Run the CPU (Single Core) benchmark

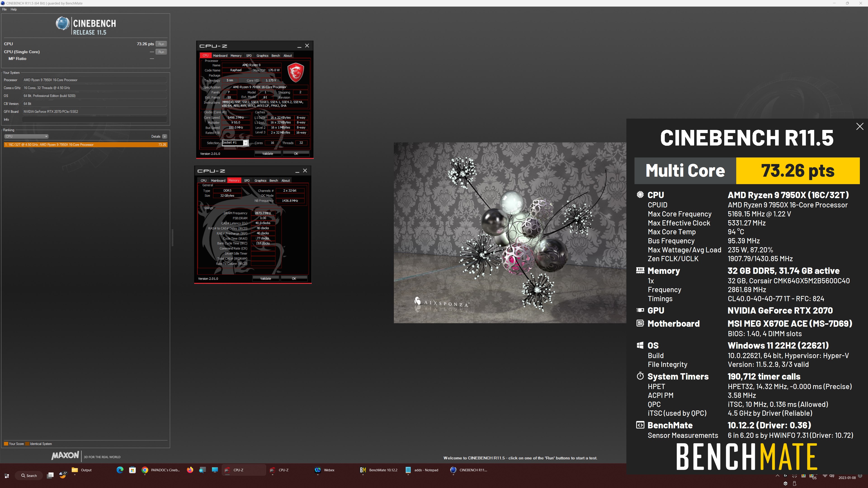click(x=161, y=52)
